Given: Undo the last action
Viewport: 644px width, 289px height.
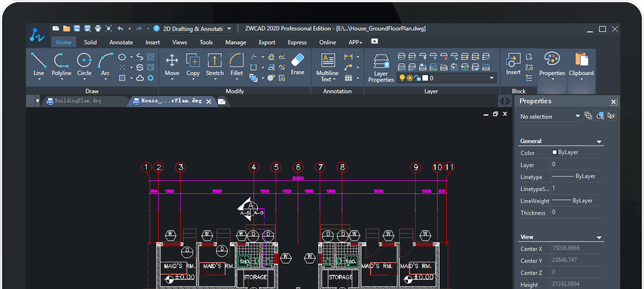Looking at the screenshot, I should (120, 28).
